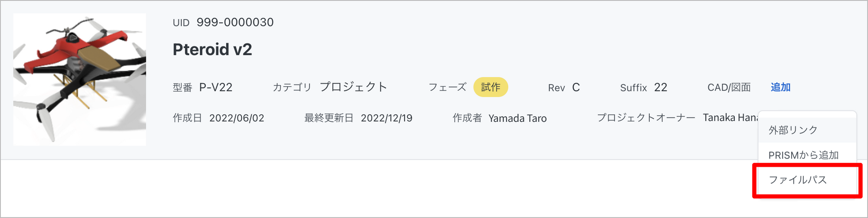The image size is (868, 218).
Task: Click the CAD/図面 field label
Action: [x=729, y=87]
